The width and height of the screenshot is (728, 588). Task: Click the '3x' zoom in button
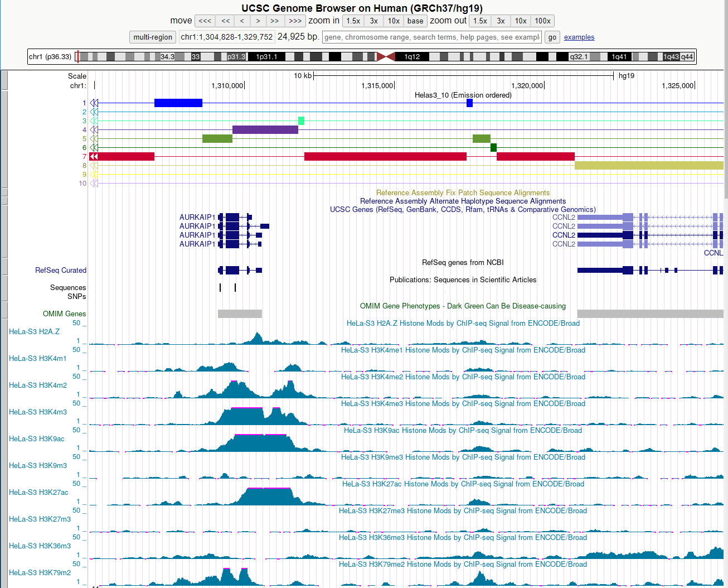[373, 21]
